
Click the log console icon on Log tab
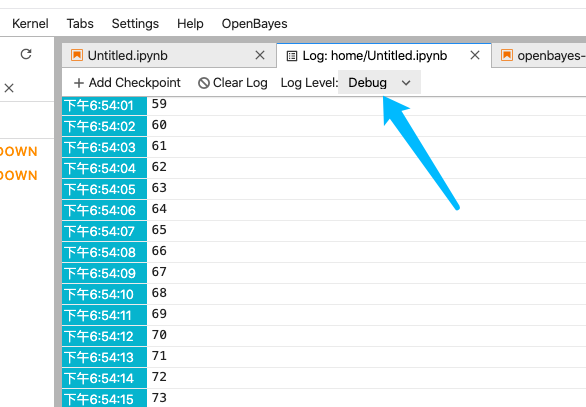coord(292,56)
